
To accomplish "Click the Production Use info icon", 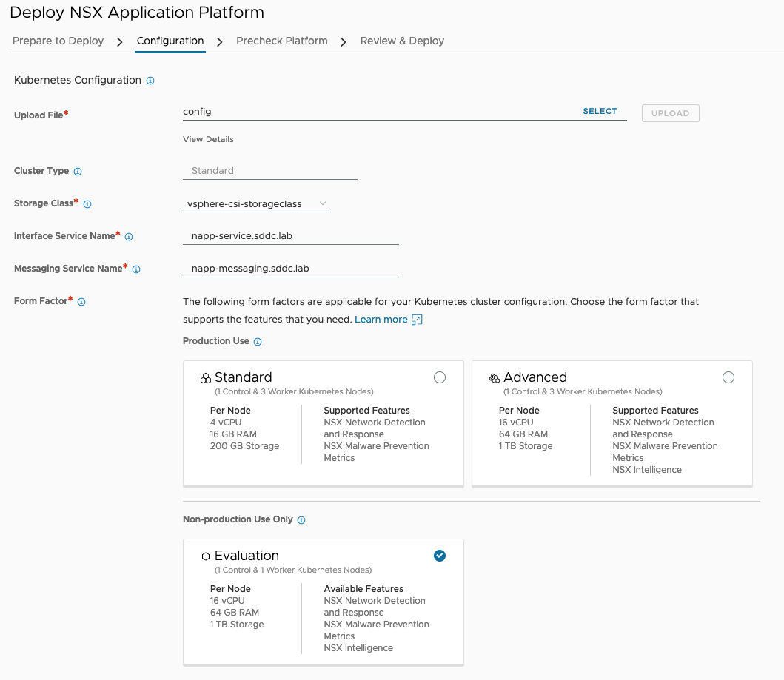I will (x=258, y=342).
